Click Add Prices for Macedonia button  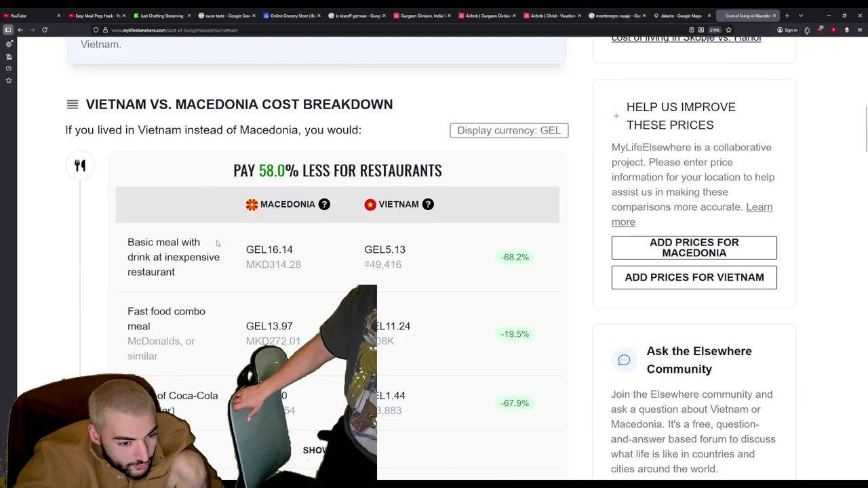coord(694,247)
